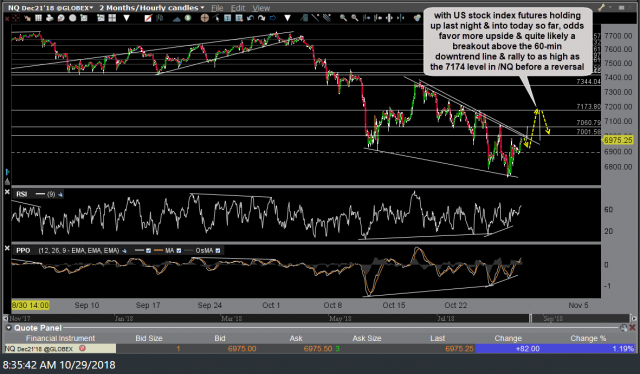Open the NQ Dec21'18 @GLOBEX instrument dropdown
Image resolution: width=640 pixels, height=374 pixels.
[50, 7]
